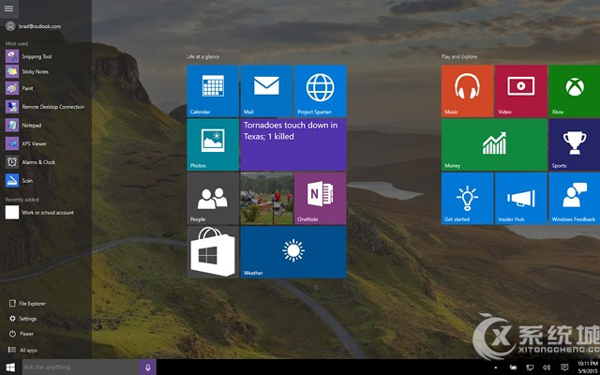Click the Life at a glance group header
600x375 pixels.
click(x=203, y=57)
